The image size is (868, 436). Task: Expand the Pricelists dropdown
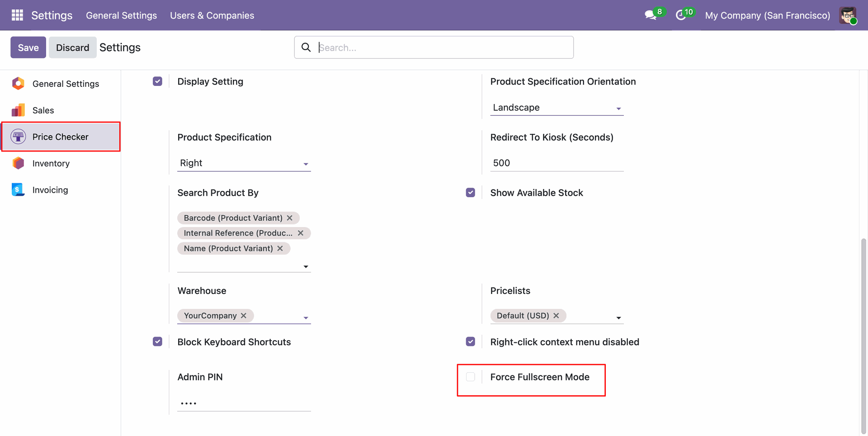pos(618,318)
